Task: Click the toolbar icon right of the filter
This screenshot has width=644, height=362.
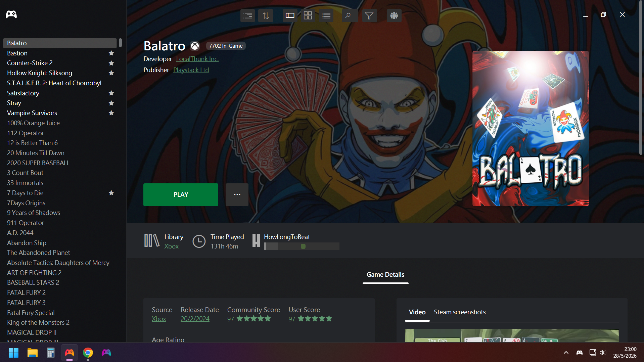Action: (x=394, y=15)
